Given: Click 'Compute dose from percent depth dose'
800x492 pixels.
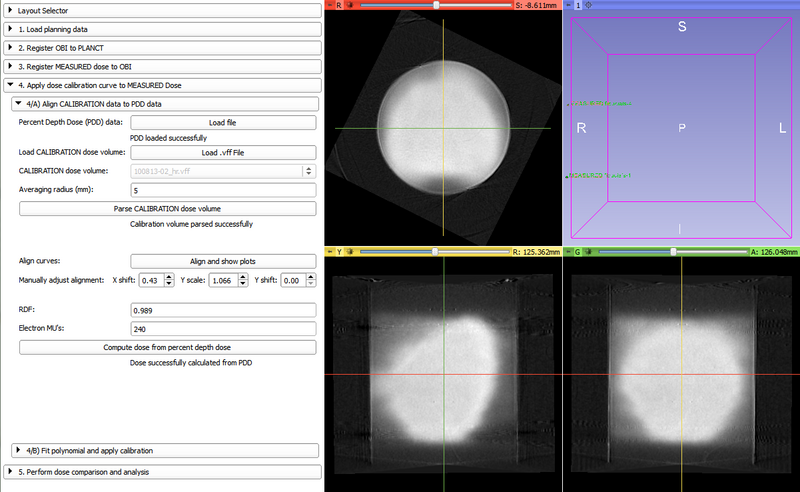Looking at the screenshot, I should pos(168,347).
